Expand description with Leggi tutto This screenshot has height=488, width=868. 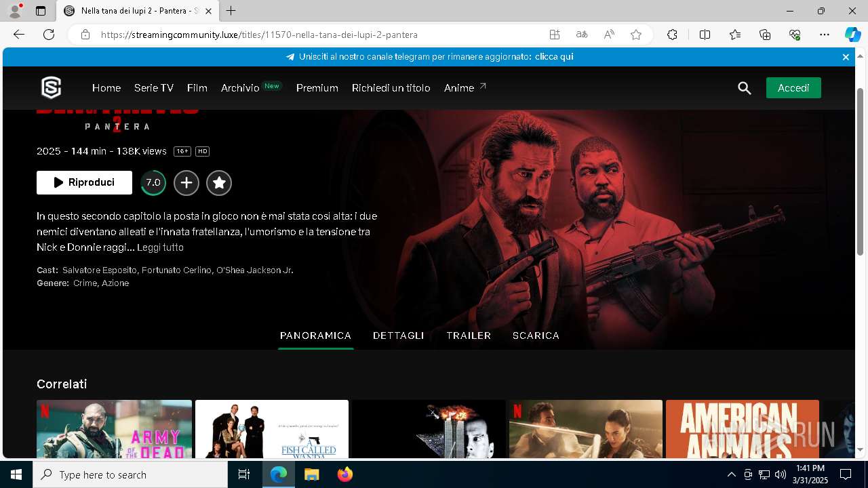(x=160, y=247)
